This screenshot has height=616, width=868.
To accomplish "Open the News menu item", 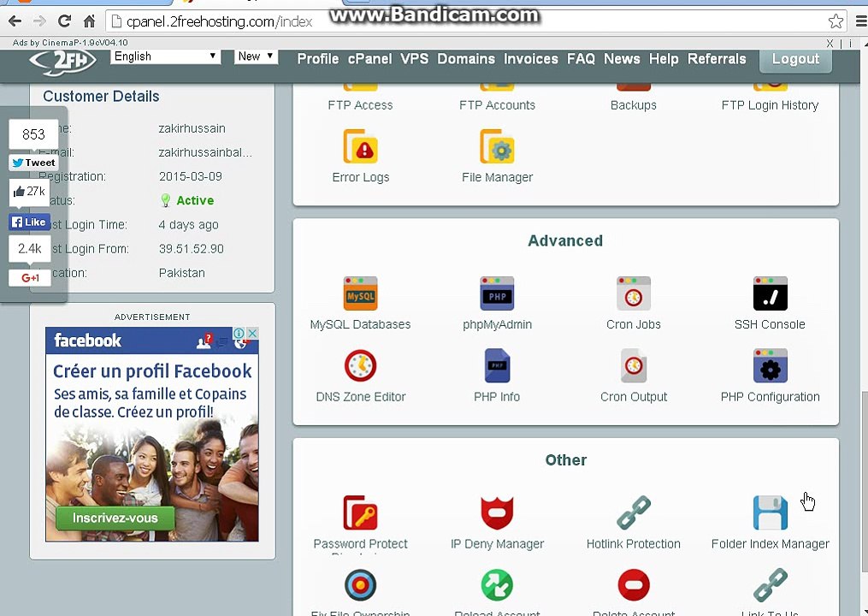I will 622,59.
